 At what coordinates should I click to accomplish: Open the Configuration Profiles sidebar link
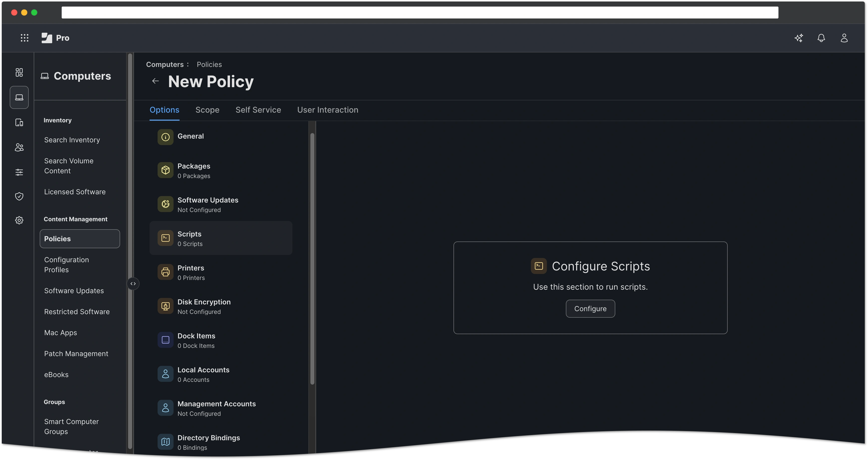(x=67, y=264)
